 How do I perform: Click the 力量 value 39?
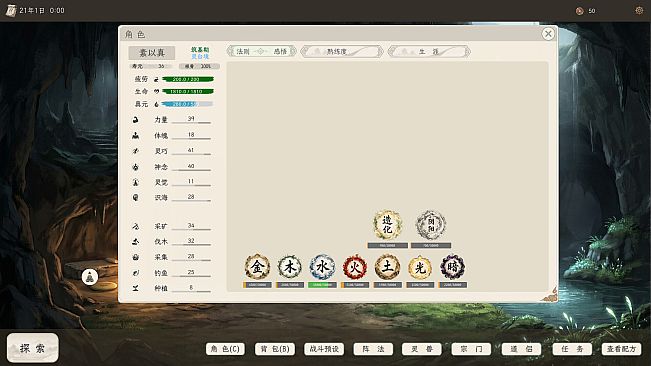191,119
